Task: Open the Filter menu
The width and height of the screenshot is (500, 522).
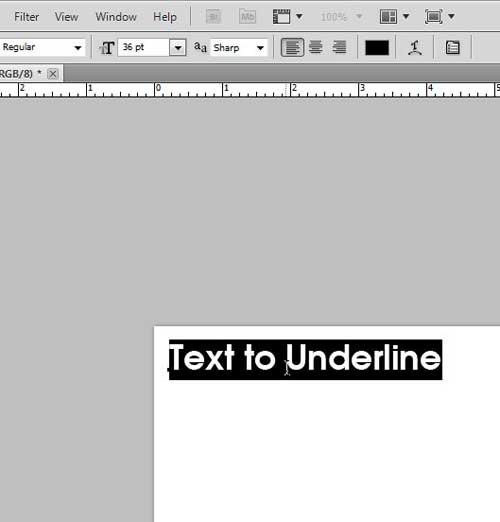Action: pyautogui.click(x=26, y=17)
